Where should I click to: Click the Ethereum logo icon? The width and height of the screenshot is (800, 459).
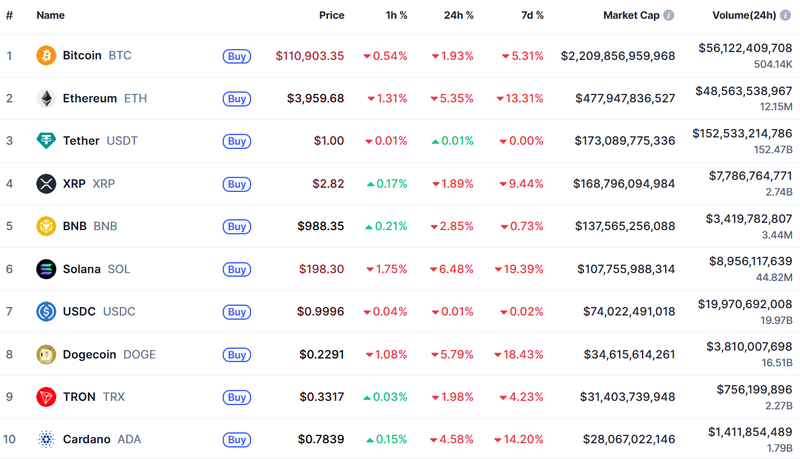(x=46, y=98)
